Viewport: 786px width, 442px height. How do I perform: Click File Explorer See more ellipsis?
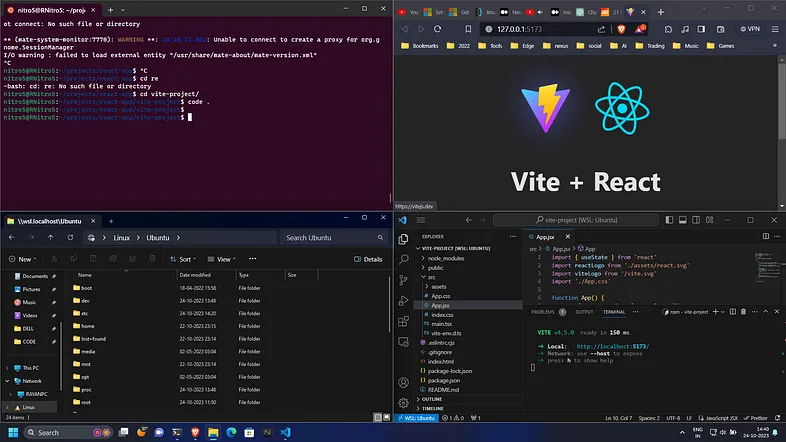tap(253, 259)
